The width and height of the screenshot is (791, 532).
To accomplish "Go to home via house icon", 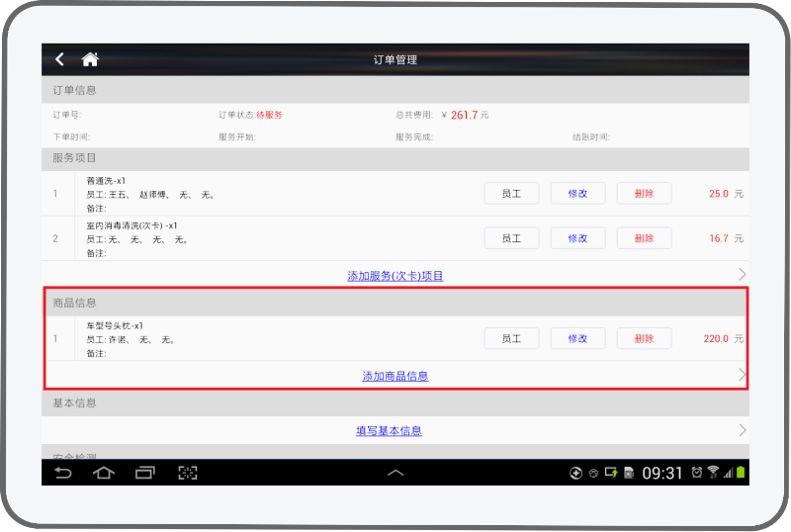I will [x=90, y=59].
